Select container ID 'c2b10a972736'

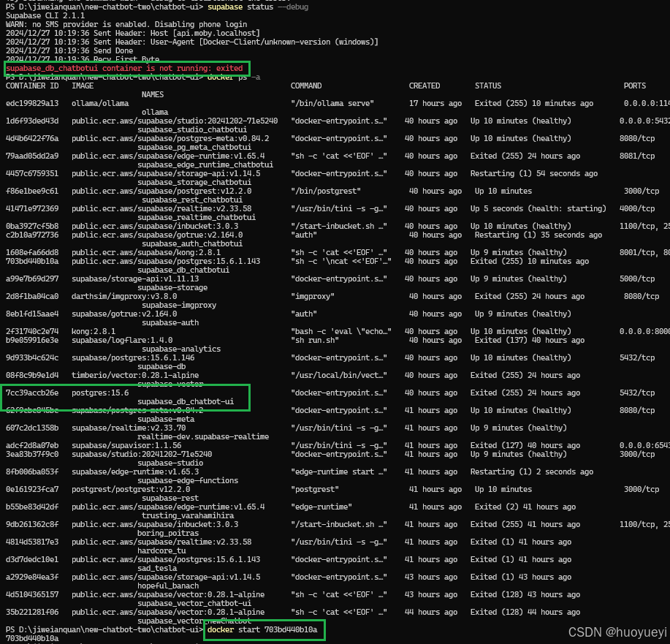[x=32, y=235]
